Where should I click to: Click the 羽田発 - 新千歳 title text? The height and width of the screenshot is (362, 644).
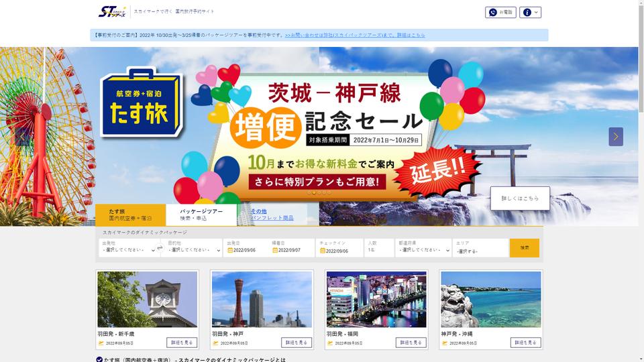[x=116, y=334]
